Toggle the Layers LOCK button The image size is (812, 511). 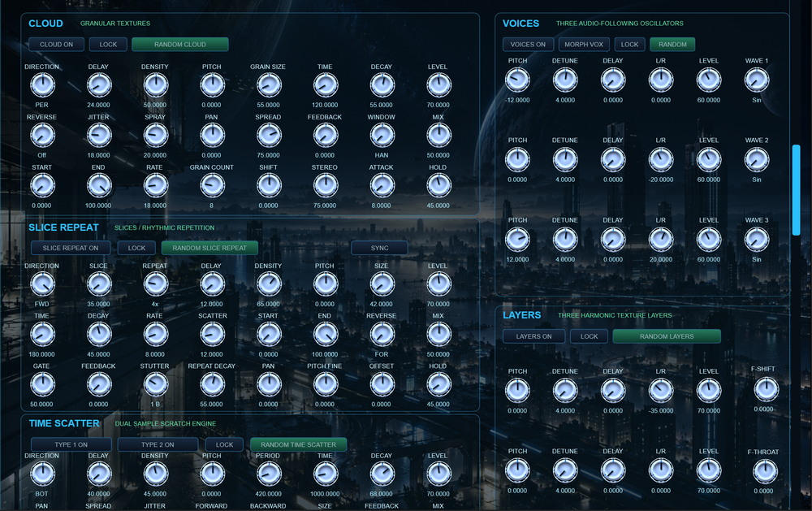590,336
